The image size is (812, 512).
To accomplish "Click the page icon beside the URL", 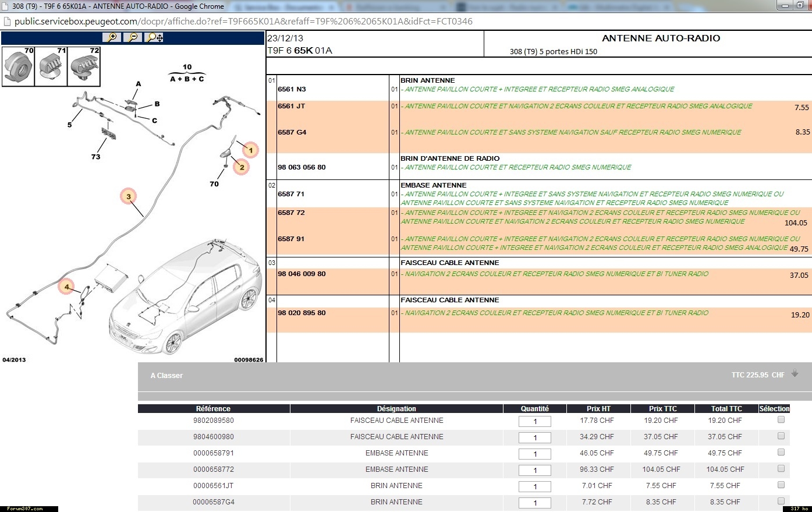I will (x=7, y=22).
